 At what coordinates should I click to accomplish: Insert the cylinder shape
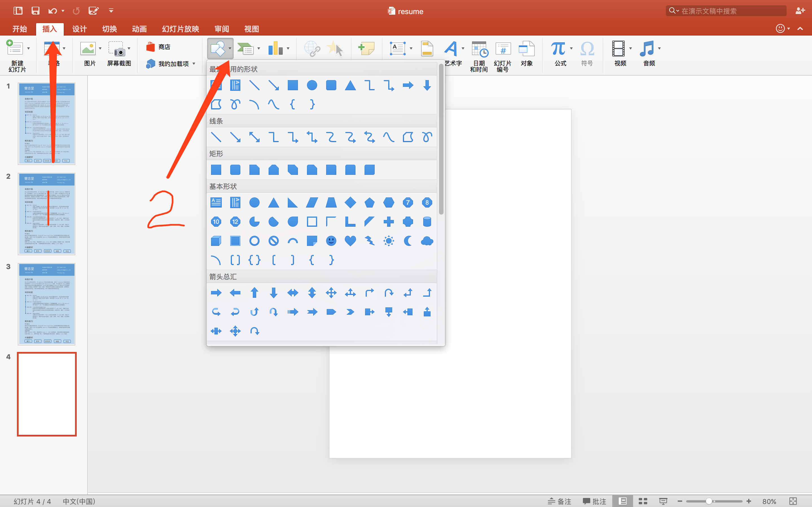point(427,222)
